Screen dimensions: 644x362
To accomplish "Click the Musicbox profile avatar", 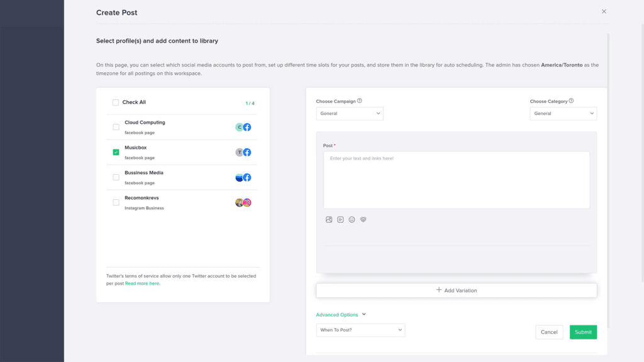I will [239, 152].
